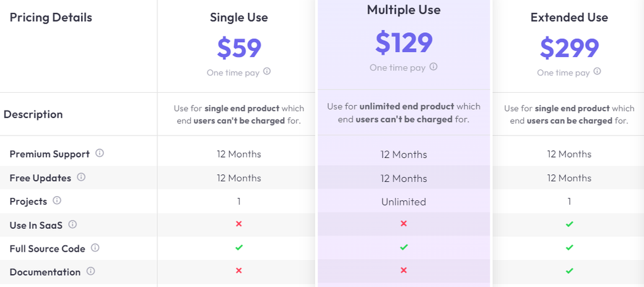Select the Extended Use plan heading
Screen dimensions: 644x287
569,17
